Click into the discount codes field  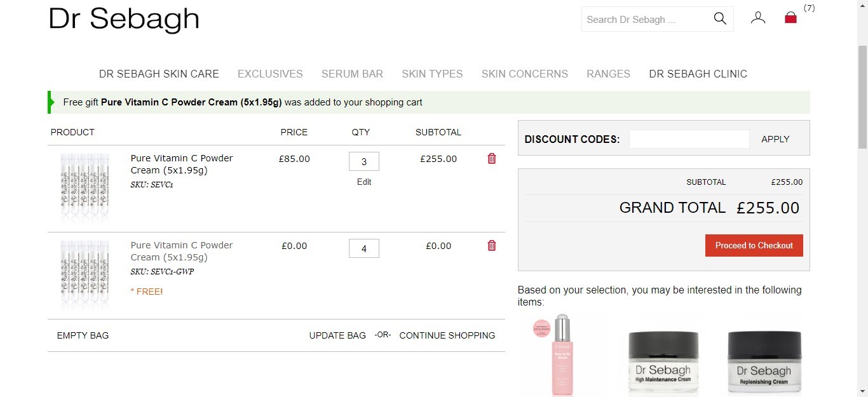pyautogui.click(x=689, y=139)
